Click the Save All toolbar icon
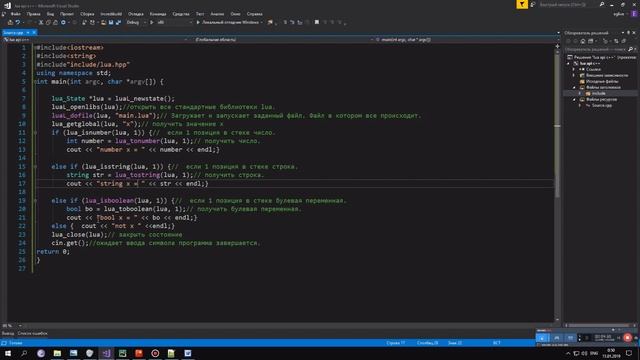640x360 pixels. pyautogui.click(x=118, y=22)
